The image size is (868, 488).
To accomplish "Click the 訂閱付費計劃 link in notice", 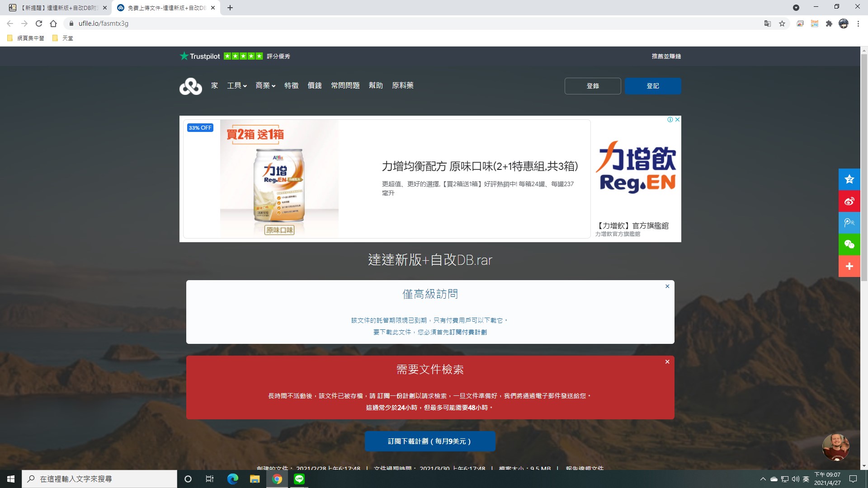I will (468, 332).
